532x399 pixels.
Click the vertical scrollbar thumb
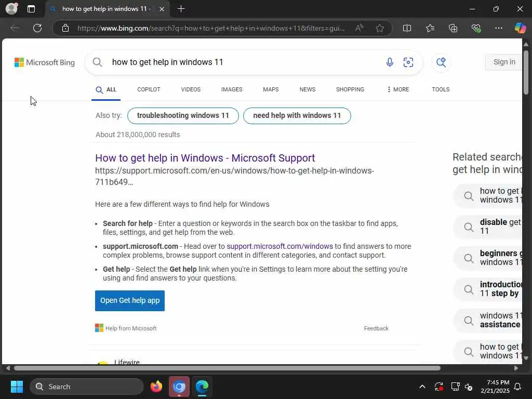click(x=526, y=72)
